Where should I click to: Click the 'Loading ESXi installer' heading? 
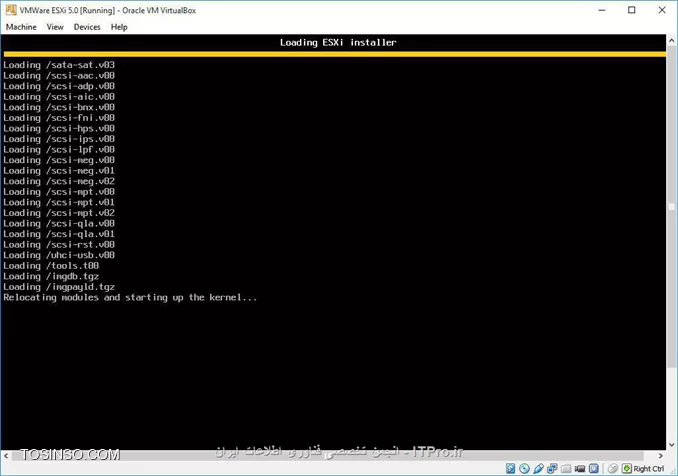[338, 42]
